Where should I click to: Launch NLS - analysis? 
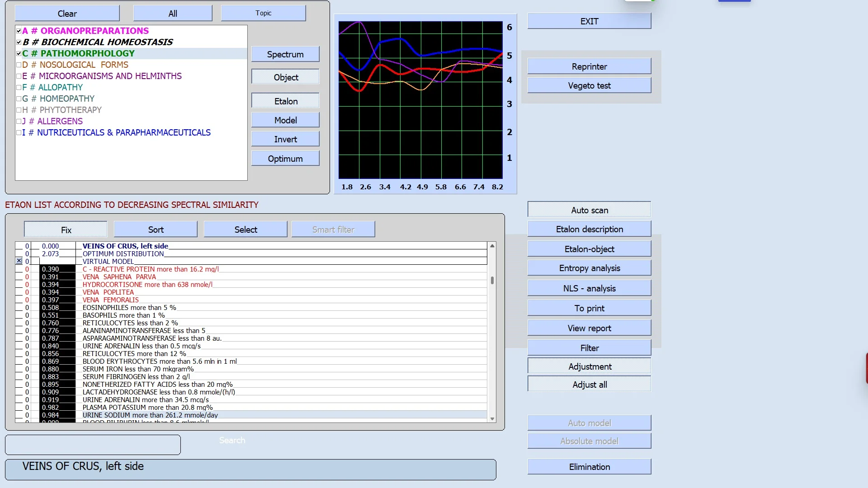pos(589,288)
